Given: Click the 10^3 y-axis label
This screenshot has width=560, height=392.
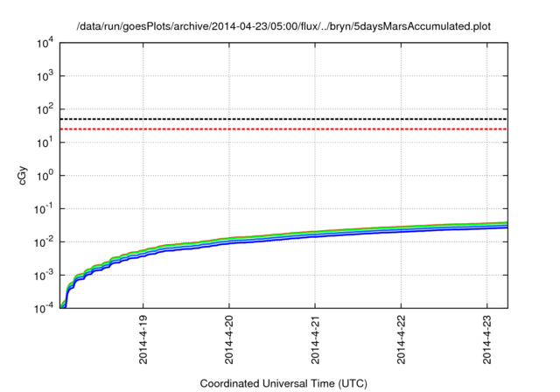Looking at the screenshot, I should pyautogui.click(x=45, y=76).
